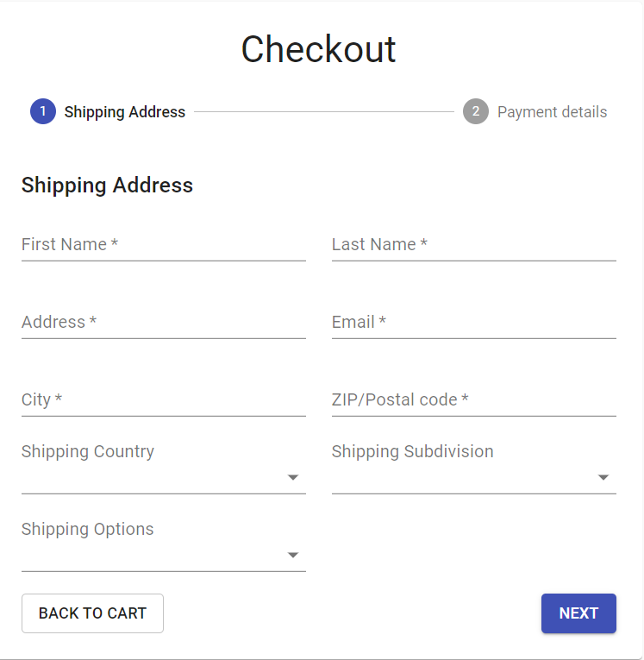Click the step 1 circle icon

point(43,111)
